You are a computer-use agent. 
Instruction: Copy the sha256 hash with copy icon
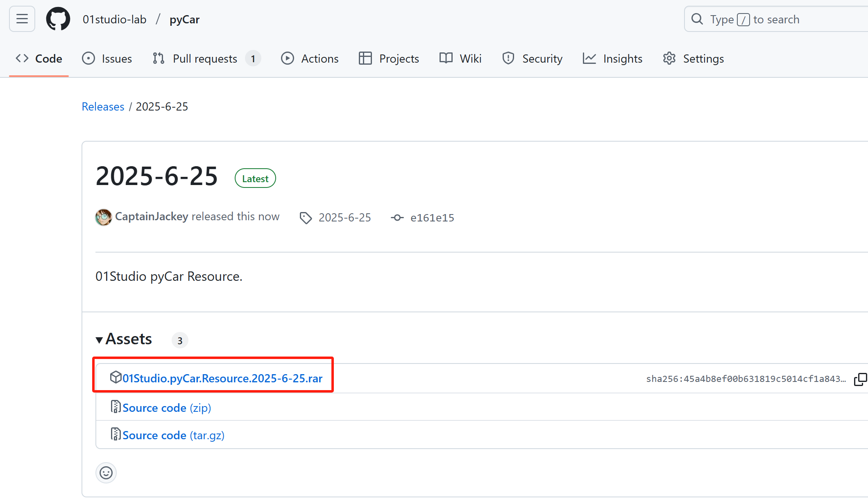[860, 379]
